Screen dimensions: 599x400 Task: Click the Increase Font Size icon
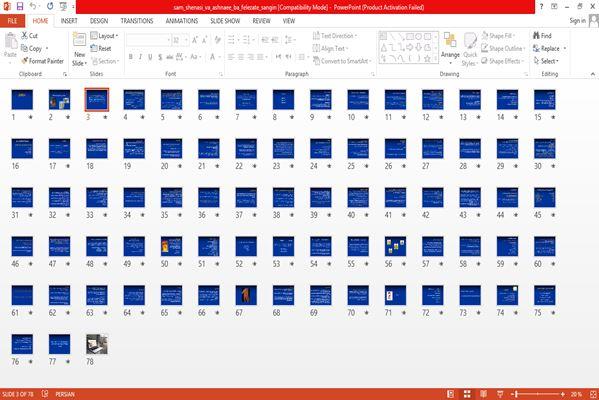point(195,40)
